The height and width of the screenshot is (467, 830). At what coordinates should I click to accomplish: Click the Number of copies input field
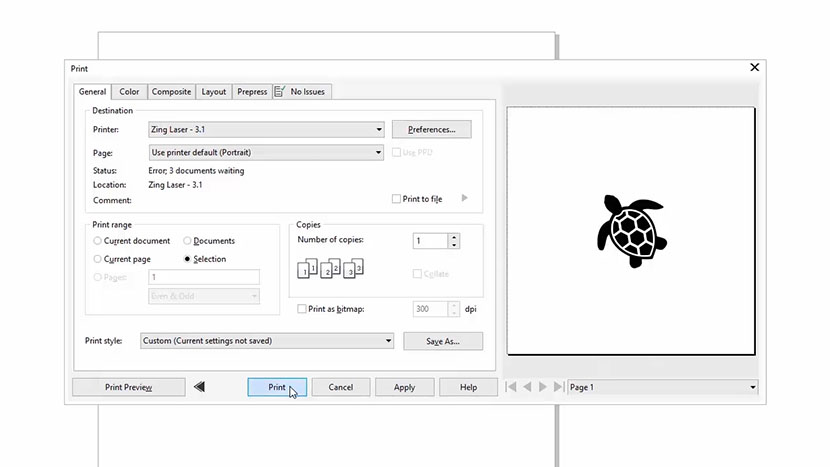click(x=430, y=241)
